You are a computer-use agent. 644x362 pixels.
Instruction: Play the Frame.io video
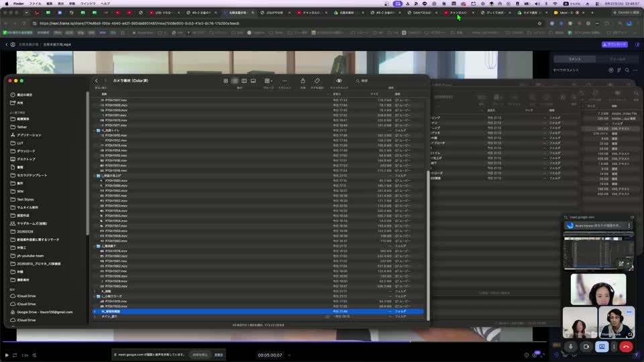pyautogui.click(x=7, y=355)
